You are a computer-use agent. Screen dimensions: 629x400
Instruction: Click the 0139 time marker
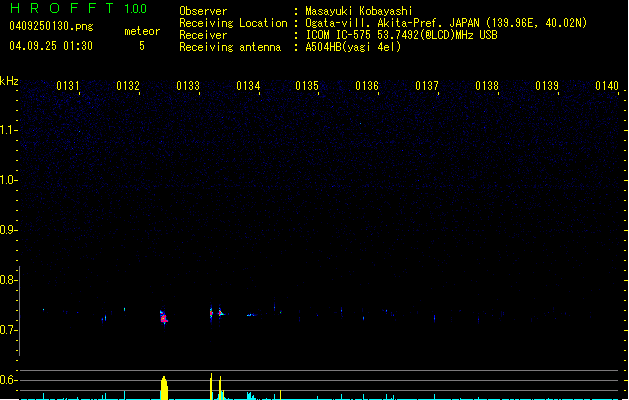coord(547,86)
